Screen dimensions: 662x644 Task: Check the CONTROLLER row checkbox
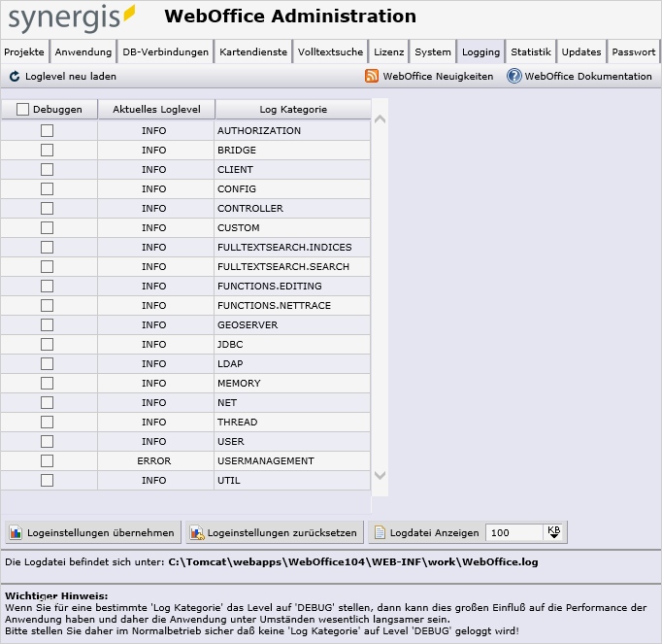47,208
